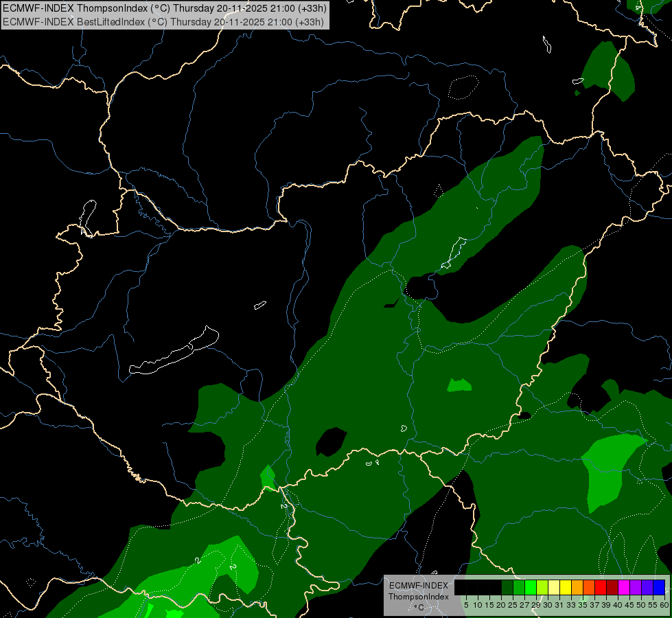The width and height of the screenshot is (672, 618).
Task: Click the BestLiftedIndex title line at top
Action: 163,22
